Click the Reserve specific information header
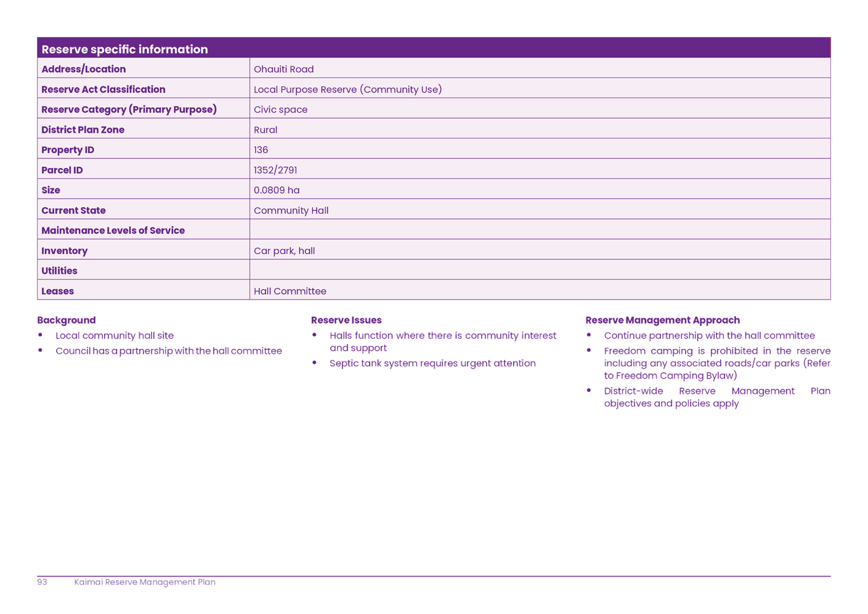 [x=125, y=49]
